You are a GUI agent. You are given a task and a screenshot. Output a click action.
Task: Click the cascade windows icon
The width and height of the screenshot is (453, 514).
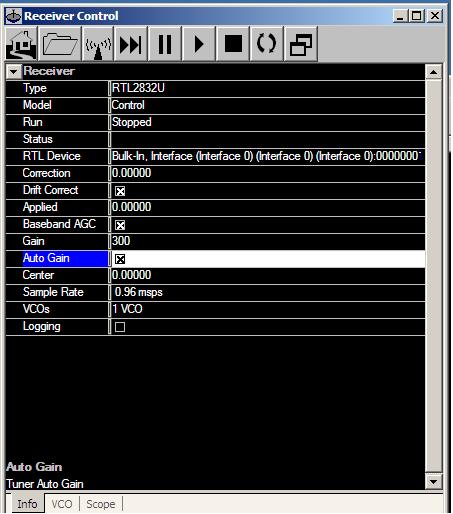301,44
